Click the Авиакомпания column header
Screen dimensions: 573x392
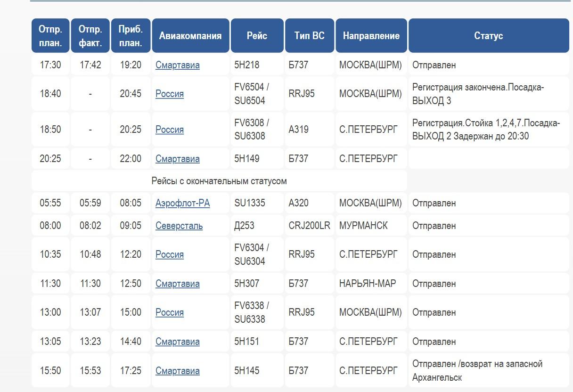point(190,36)
